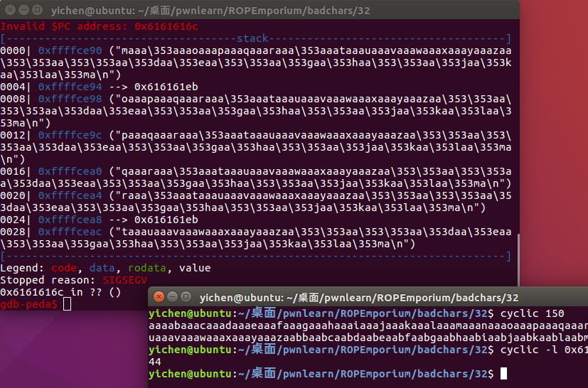This screenshot has height=388, width=588.
Task: Click the blue "data" legend word
Action: (102, 268)
